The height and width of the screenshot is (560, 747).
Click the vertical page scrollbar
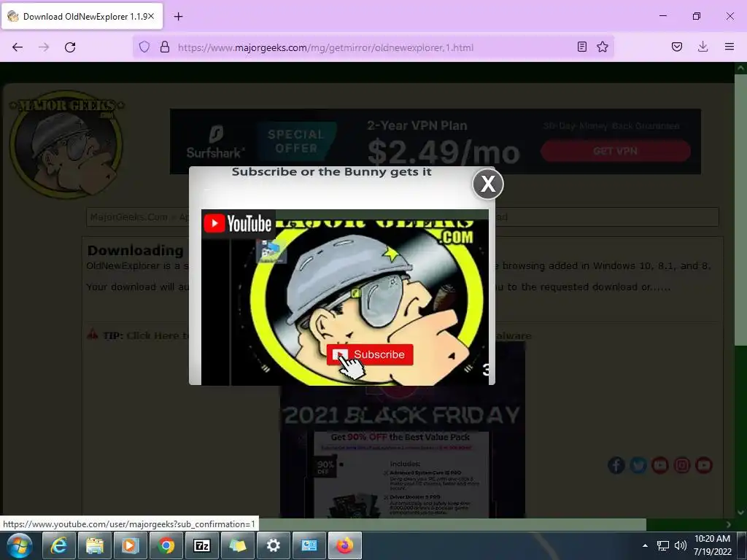tap(740, 211)
